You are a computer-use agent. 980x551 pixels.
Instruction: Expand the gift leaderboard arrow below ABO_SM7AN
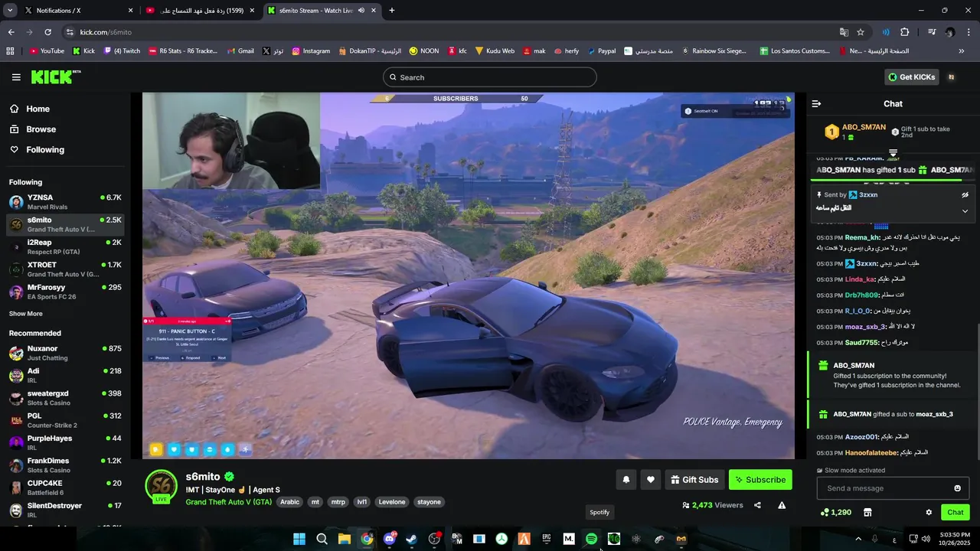click(893, 154)
